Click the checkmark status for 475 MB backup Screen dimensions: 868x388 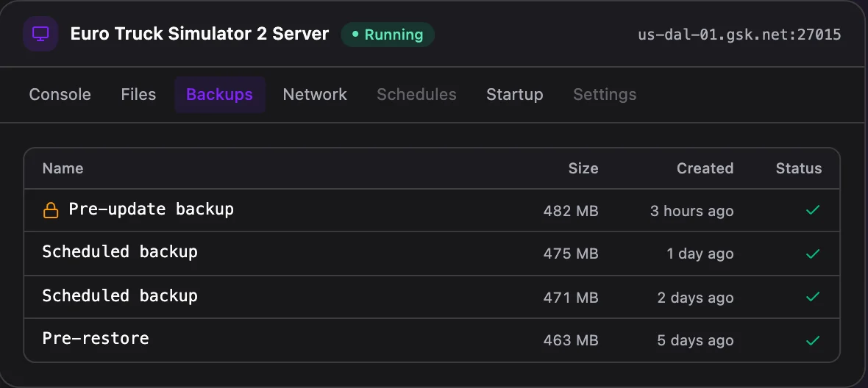(x=813, y=254)
